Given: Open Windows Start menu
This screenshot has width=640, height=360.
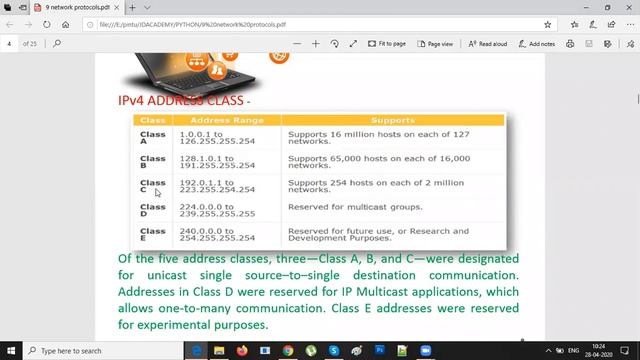Looking at the screenshot, I should click(x=11, y=351).
